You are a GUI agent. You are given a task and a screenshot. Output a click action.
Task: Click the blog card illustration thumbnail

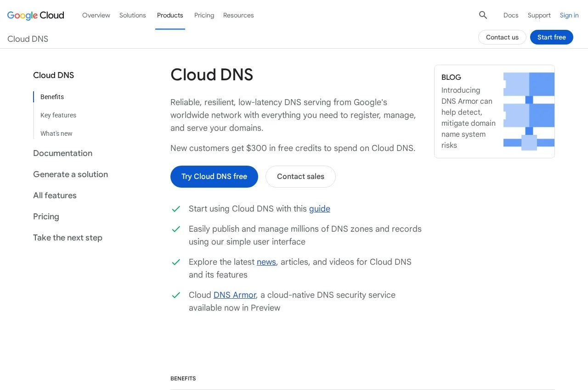pyautogui.click(x=529, y=111)
